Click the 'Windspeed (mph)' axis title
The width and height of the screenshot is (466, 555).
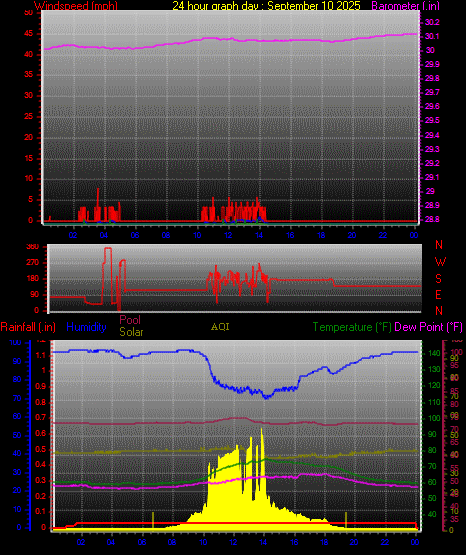(x=76, y=6)
